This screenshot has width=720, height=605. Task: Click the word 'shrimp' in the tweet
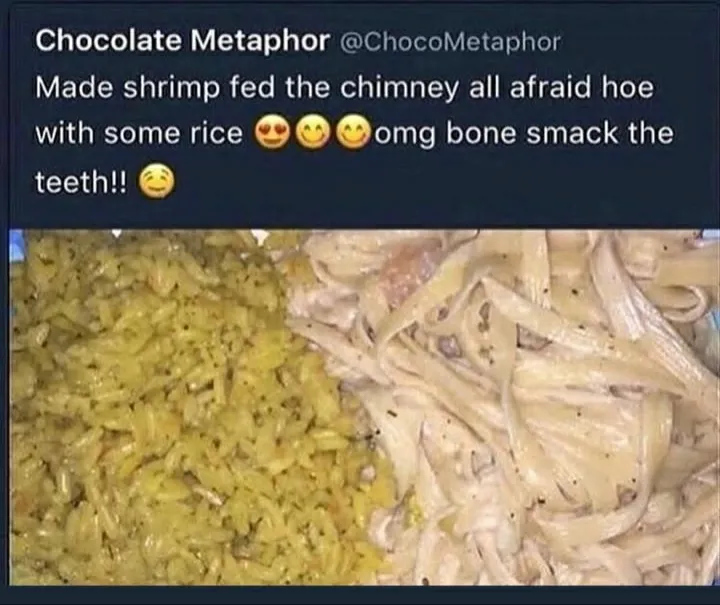[171, 89]
